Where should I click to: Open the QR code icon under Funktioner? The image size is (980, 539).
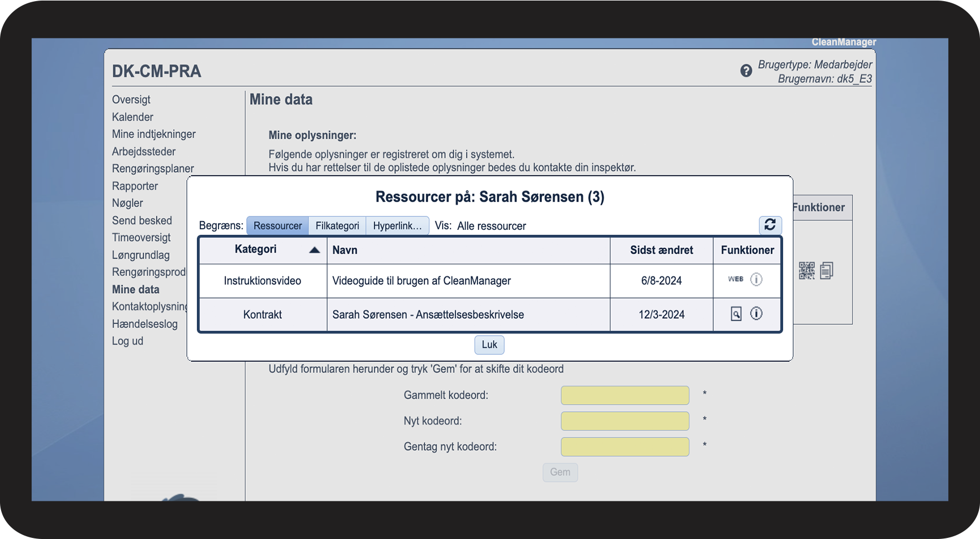(806, 270)
